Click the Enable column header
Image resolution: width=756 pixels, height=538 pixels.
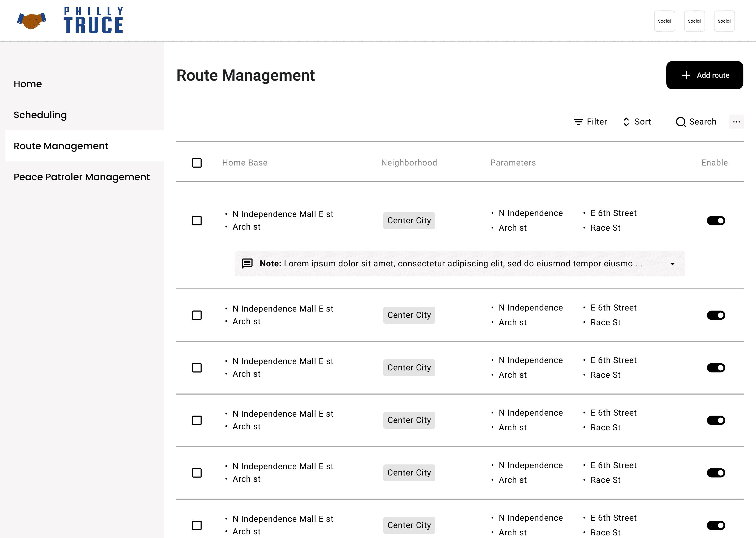point(715,163)
